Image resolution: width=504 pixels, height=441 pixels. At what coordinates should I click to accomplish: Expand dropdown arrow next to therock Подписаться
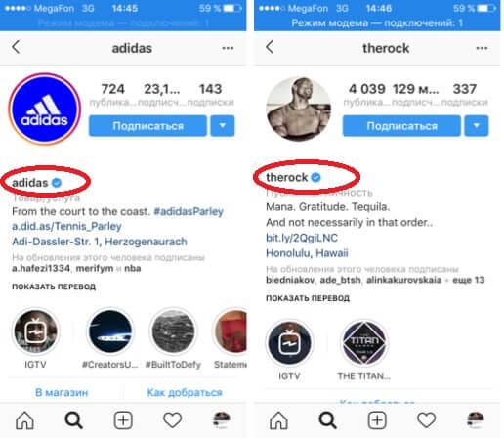coord(477,125)
